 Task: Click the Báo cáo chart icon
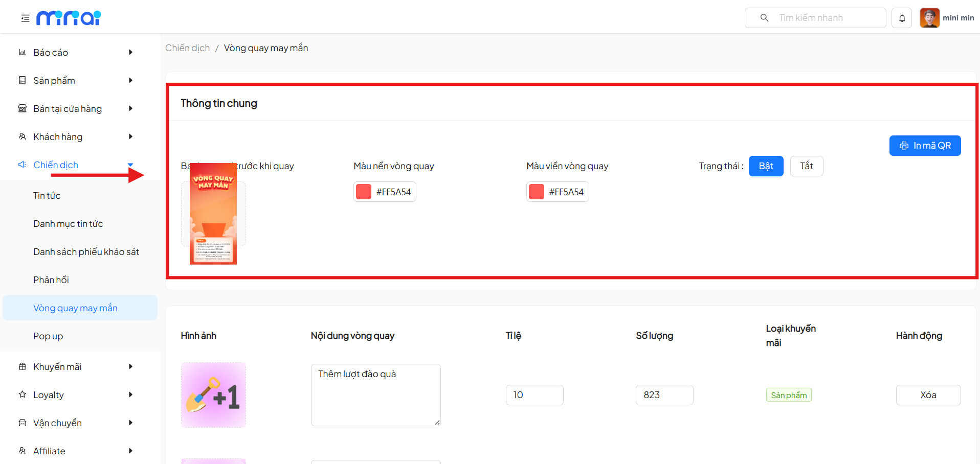[22, 52]
